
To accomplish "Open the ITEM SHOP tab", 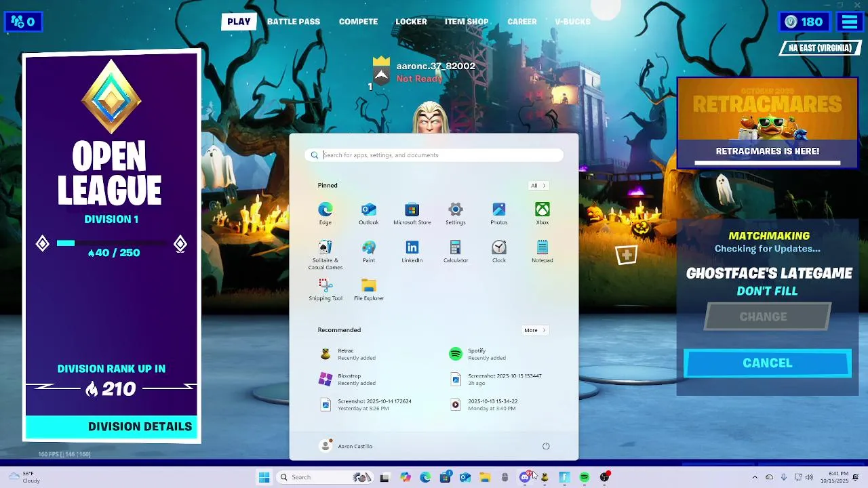I will click(467, 22).
